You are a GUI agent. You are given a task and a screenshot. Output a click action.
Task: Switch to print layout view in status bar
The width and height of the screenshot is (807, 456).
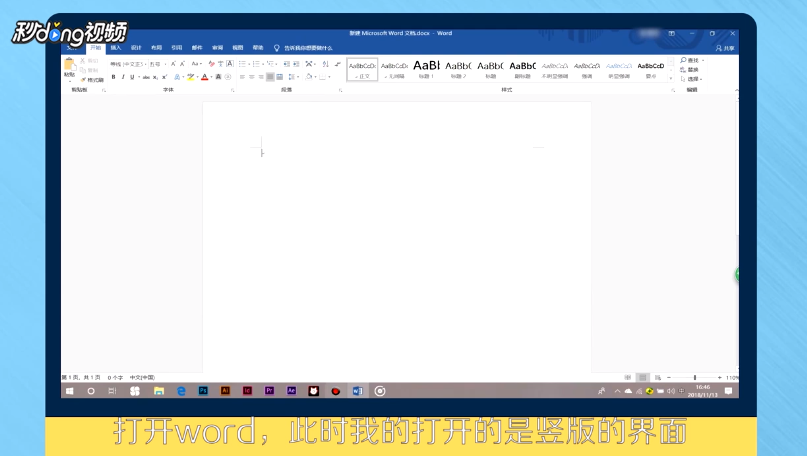[x=642, y=377]
